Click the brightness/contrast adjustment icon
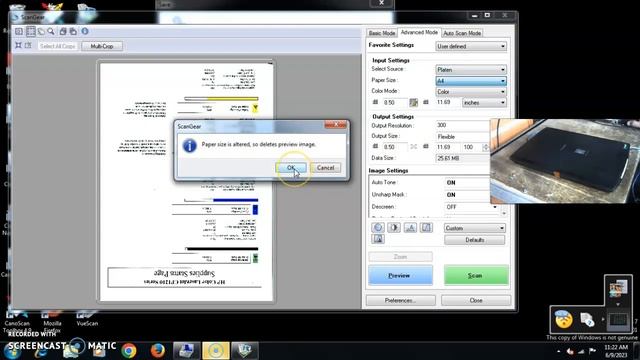The height and width of the screenshot is (360, 640). 394,228
